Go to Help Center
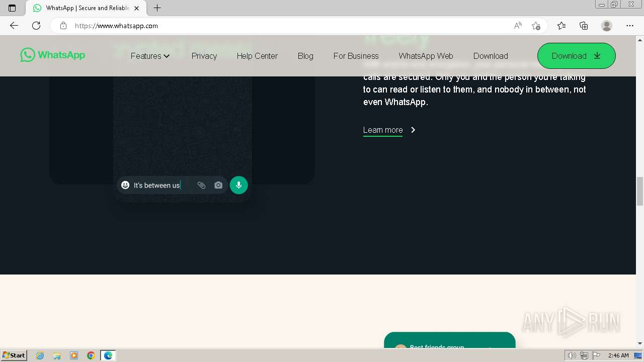 click(257, 56)
